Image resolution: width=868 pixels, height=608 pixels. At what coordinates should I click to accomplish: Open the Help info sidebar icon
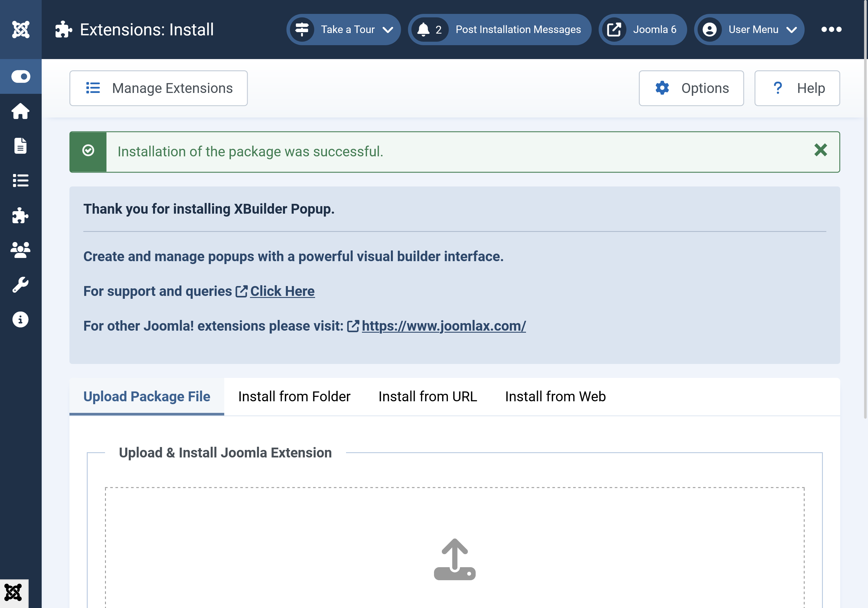21,320
